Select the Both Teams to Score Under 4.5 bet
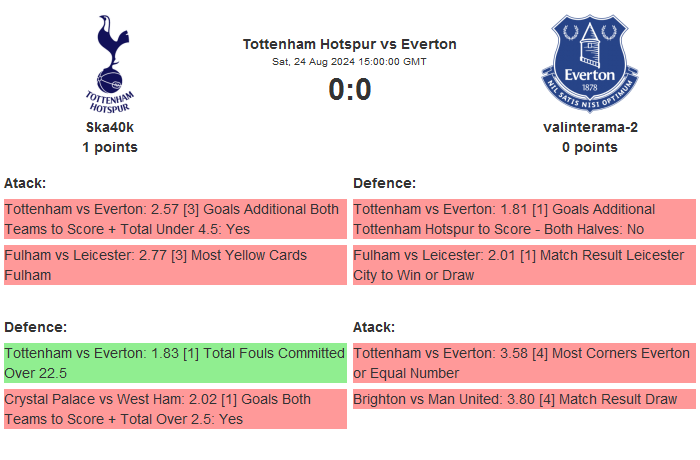The height and width of the screenshot is (460, 700). (175, 219)
